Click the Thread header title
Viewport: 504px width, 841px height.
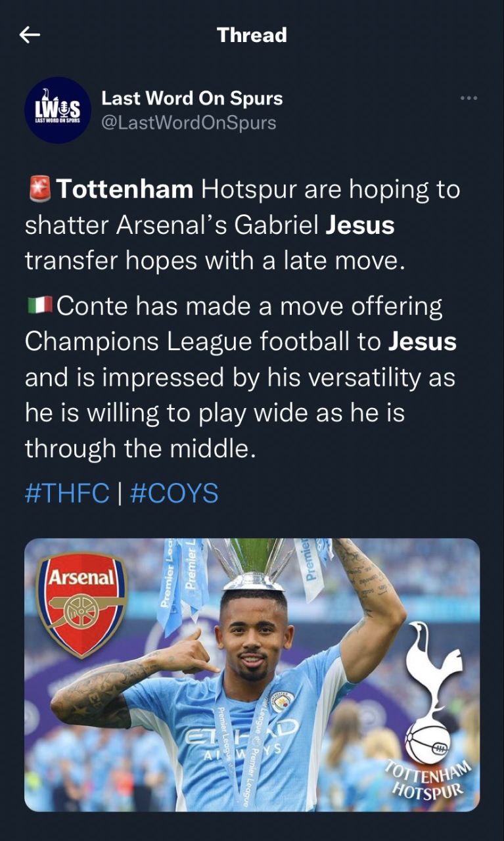252,35
